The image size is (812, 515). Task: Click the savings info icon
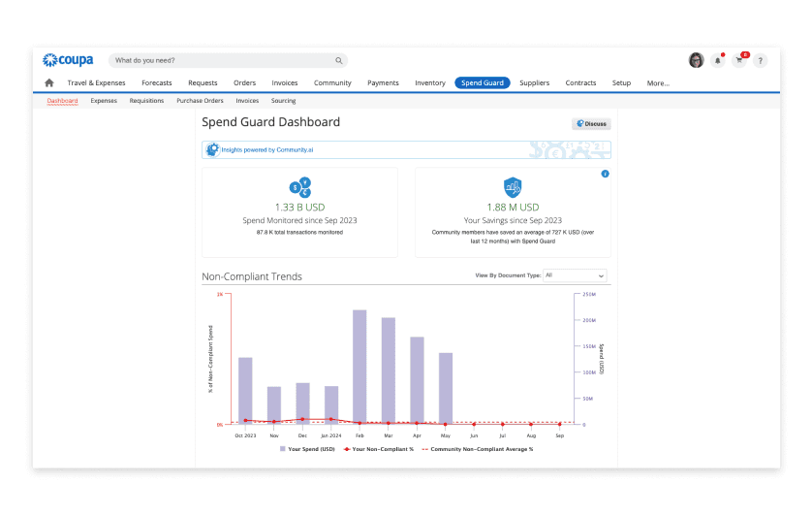point(605,174)
